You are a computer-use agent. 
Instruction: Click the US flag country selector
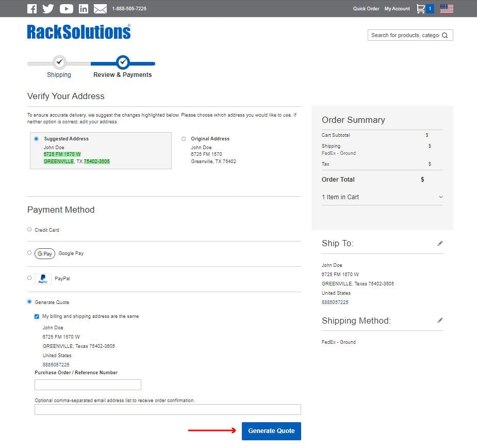pyautogui.click(x=447, y=9)
